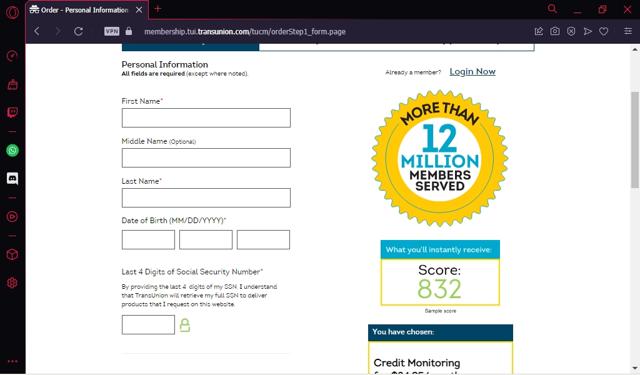640x375 pixels.
Task: Click the 12 Million Members Served badge
Action: pyautogui.click(x=440, y=158)
